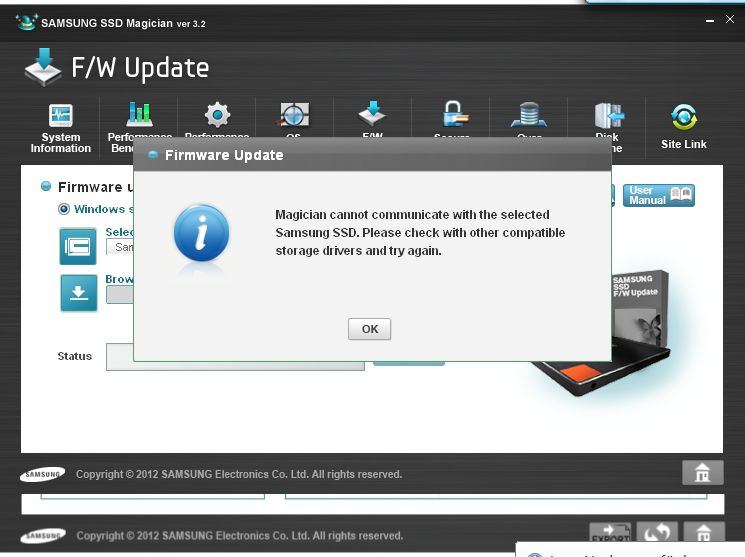Minimize the SSD Magician window
Image resolution: width=745 pixels, height=557 pixels.
pyautogui.click(x=710, y=21)
